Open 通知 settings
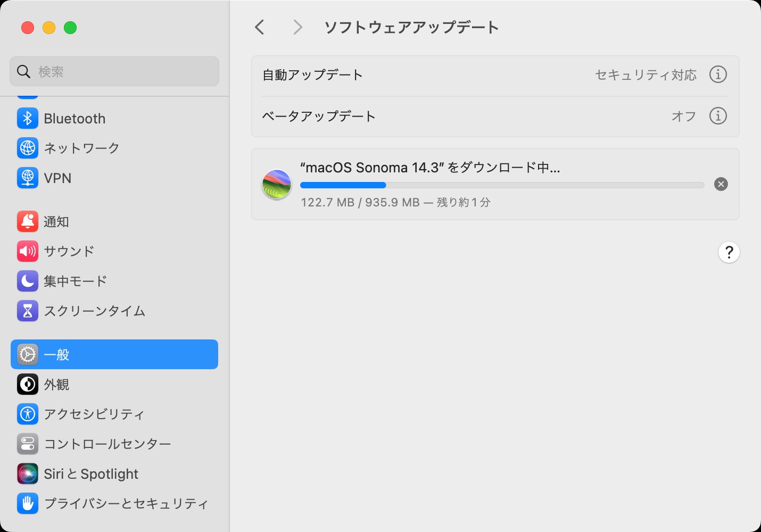This screenshot has width=761, height=532. pyautogui.click(x=114, y=221)
